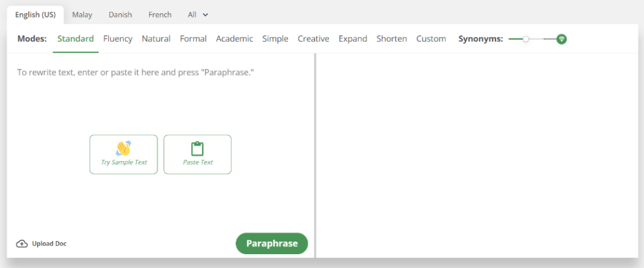Image resolution: width=644 pixels, height=268 pixels.
Task: Switch to Formal mode
Action: 193,39
